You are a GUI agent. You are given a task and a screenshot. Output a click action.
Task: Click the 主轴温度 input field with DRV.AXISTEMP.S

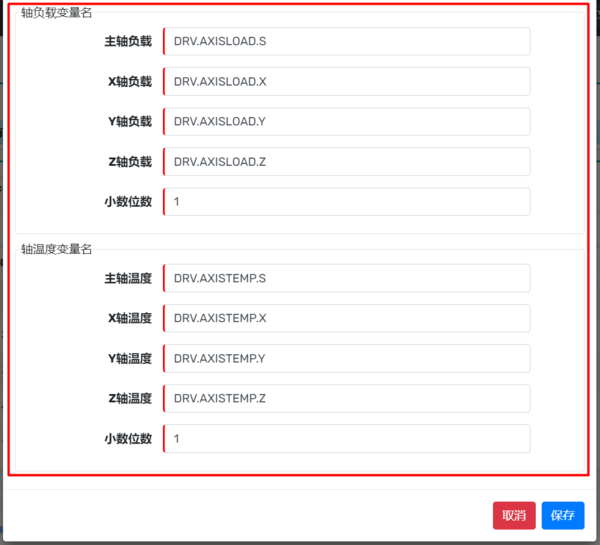[346, 278]
